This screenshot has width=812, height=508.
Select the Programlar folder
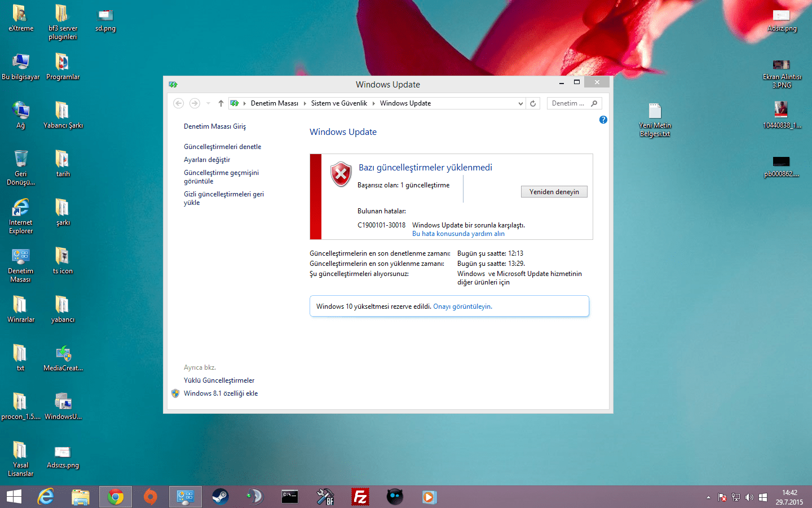pos(63,67)
